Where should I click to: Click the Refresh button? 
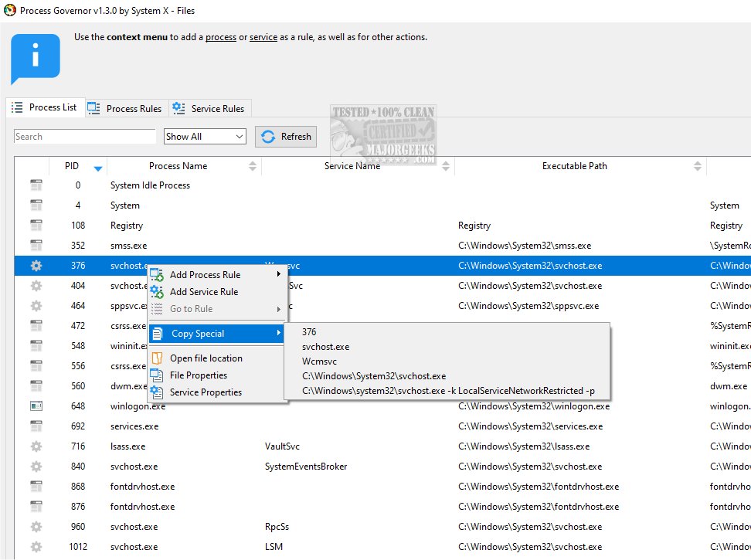pyautogui.click(x=286, y=137)
